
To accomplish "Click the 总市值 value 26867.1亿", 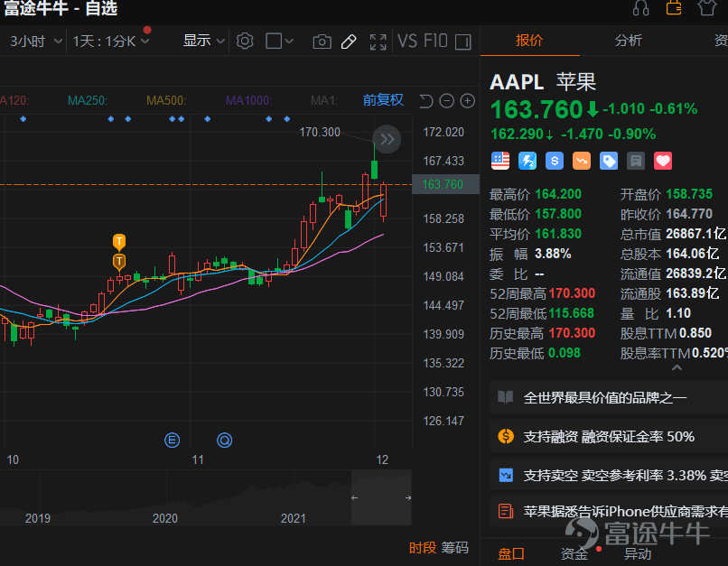I will (x=696, y=234).
